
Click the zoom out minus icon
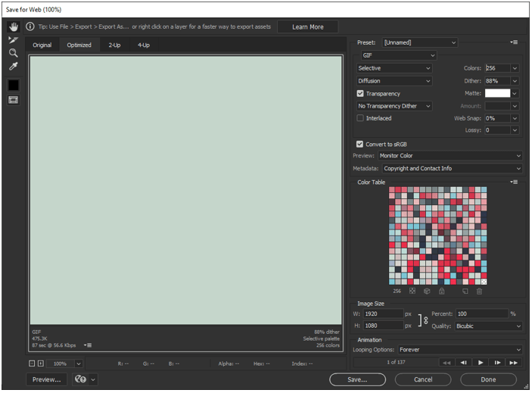click(x=32, y=363)
